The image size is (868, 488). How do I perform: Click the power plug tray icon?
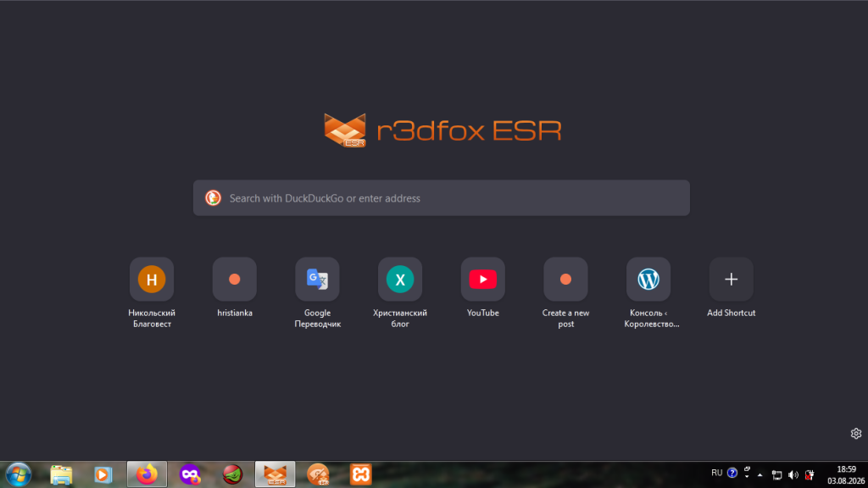click(810, 474)
